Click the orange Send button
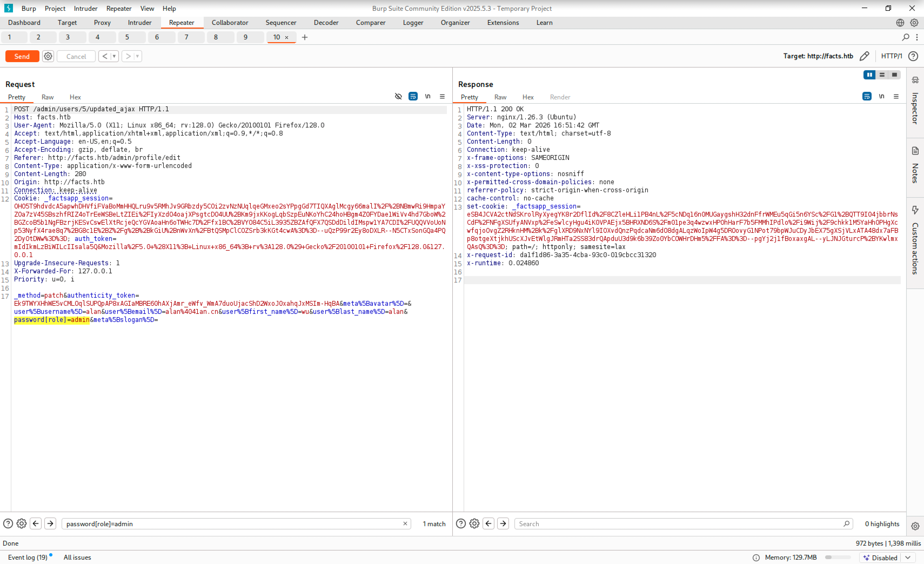This screenshot has width=924, height=564. (22, 56)
